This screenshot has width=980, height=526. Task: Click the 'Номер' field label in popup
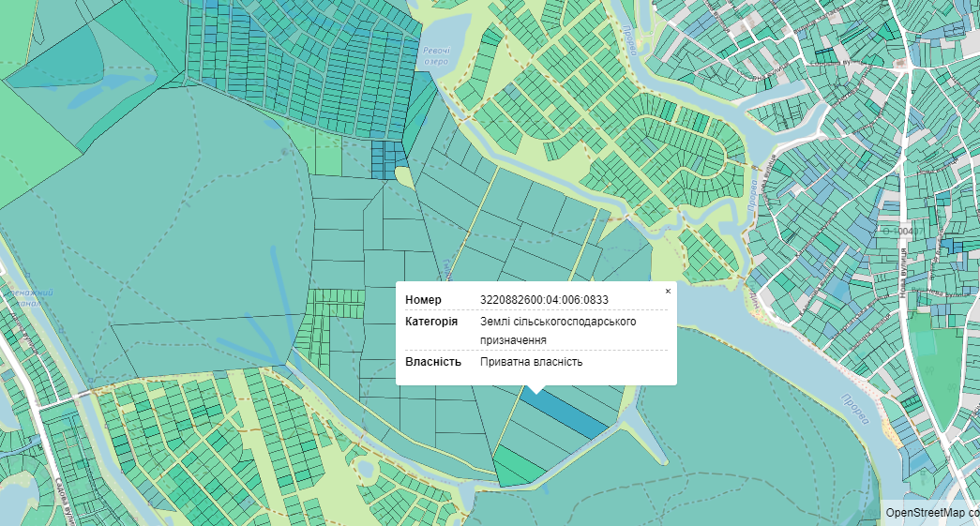click(423, 300)
